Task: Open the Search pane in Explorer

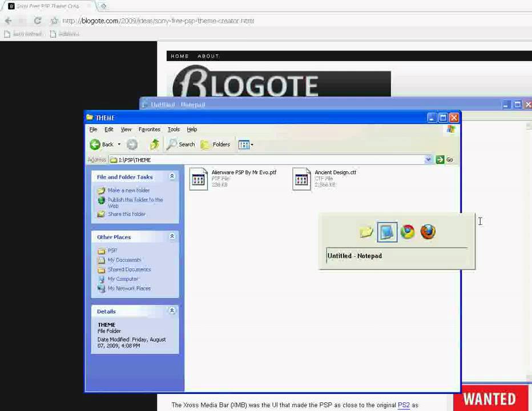Action: tap(180, 144)
